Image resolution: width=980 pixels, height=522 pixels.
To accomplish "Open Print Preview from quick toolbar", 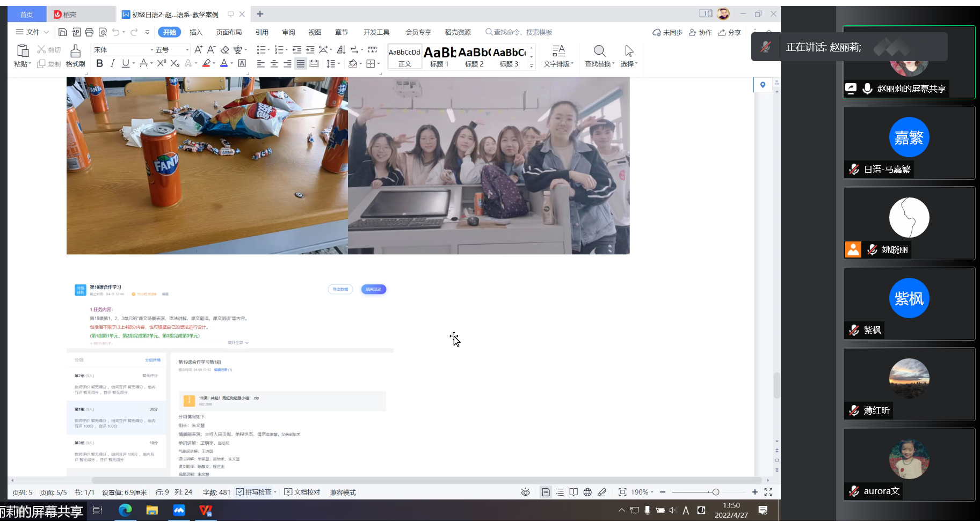I will 103,32.
